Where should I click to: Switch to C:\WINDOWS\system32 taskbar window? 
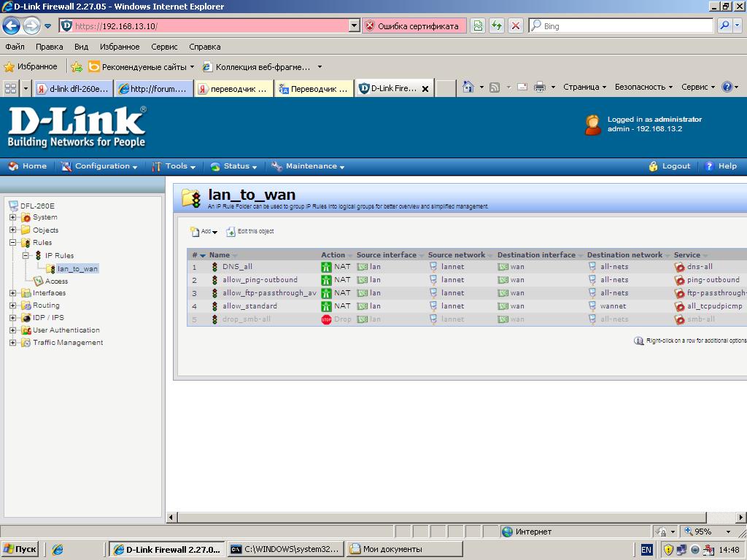click(285, 550)
